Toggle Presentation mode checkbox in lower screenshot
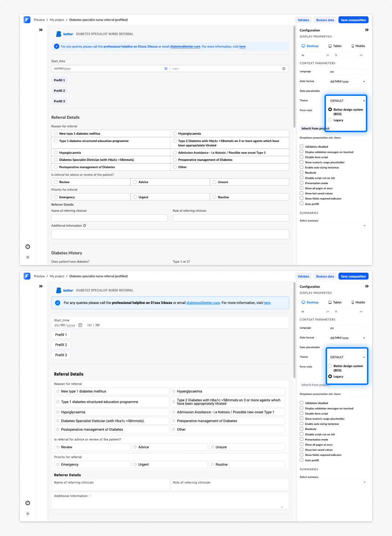 tap(302, 439)
